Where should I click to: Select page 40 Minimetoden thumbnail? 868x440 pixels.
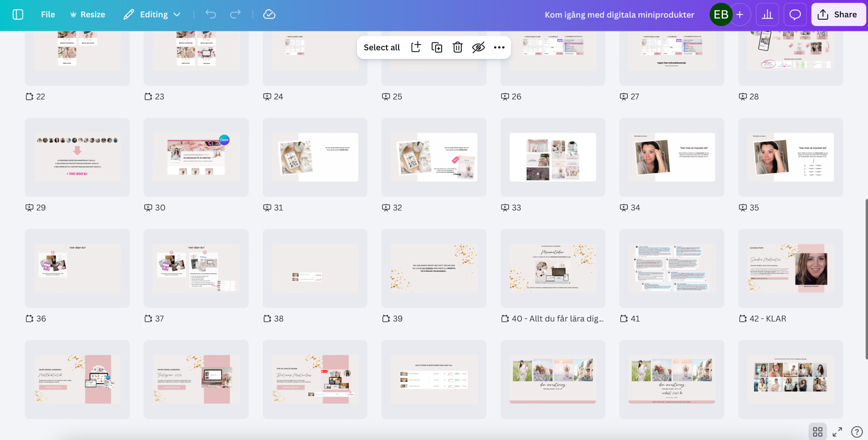coord(553,268)
